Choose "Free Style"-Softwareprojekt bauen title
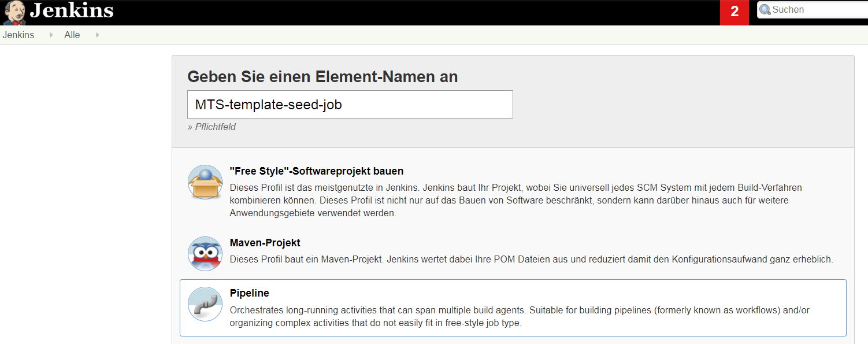The width and height of the screenshot is (868, 344). pyautogui.click(x=317, y=171)
